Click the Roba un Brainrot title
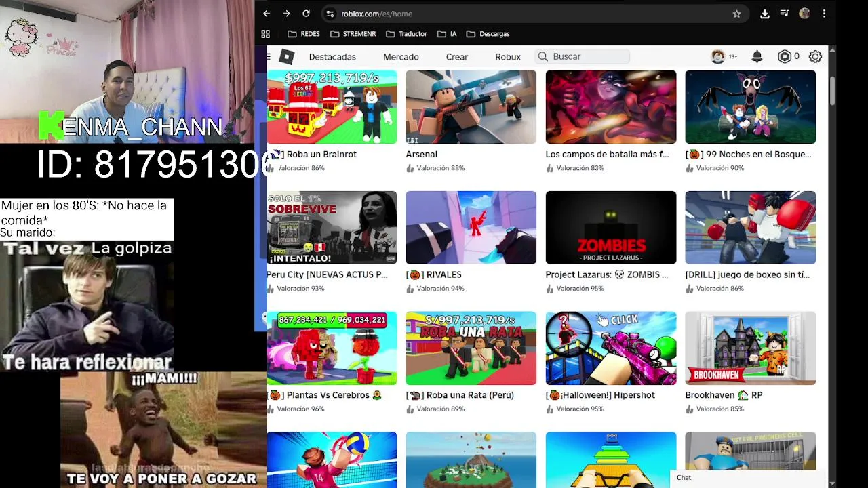 [312, 155]
